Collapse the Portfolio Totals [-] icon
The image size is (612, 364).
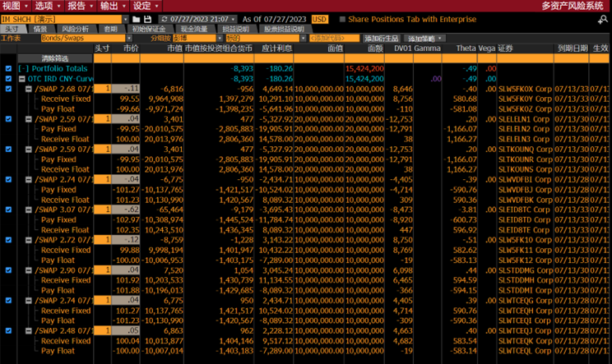click(x=22, y=68)
